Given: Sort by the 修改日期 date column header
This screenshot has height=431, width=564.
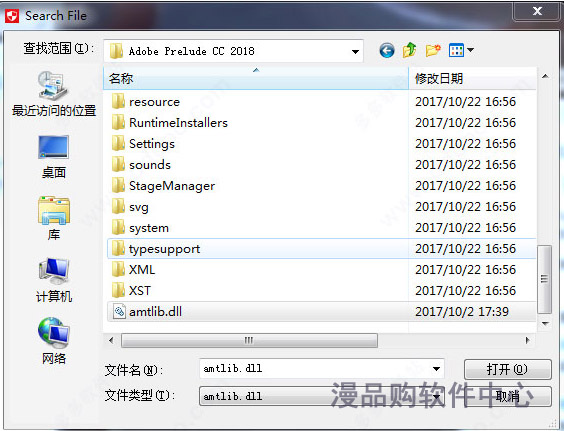Looking at the screenshot, I should click(472, 78).
